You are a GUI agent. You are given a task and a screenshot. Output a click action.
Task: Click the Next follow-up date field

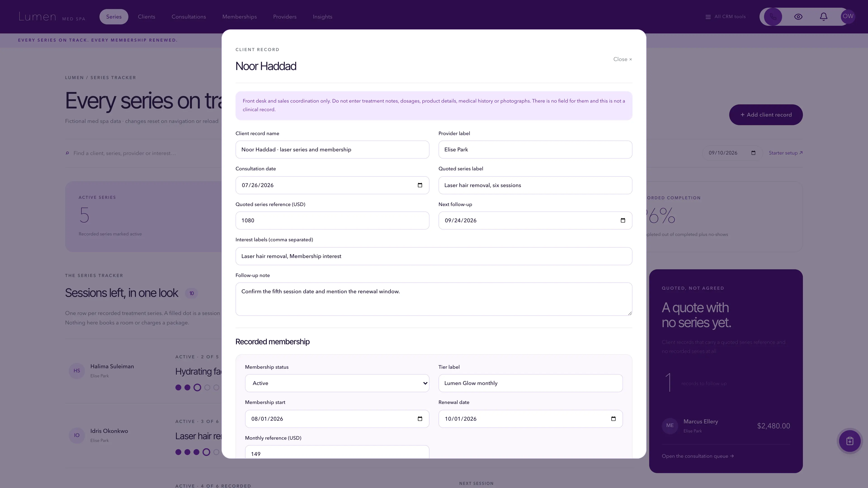535,221
